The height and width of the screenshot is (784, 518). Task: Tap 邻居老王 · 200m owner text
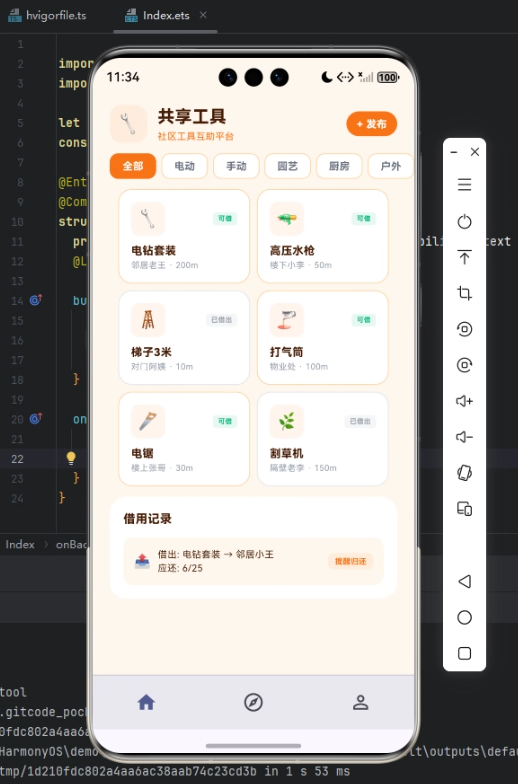coord(164,266)
